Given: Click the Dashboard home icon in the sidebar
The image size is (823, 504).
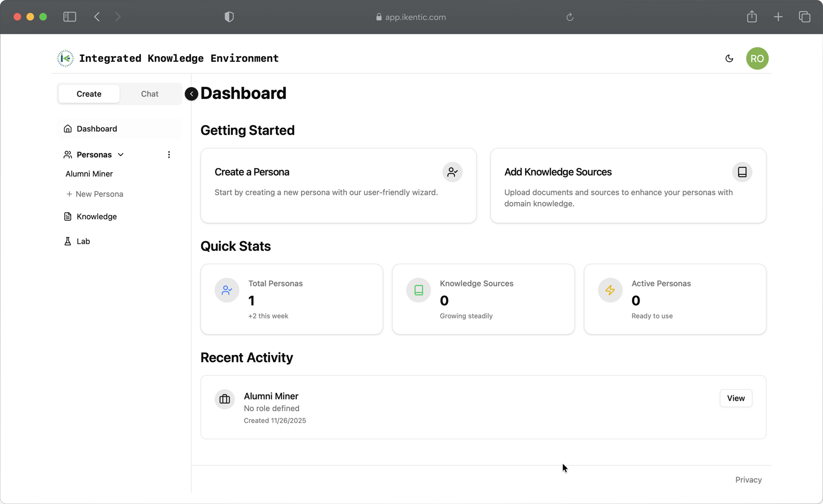Looking at the screenshot, I should [68, 129].
